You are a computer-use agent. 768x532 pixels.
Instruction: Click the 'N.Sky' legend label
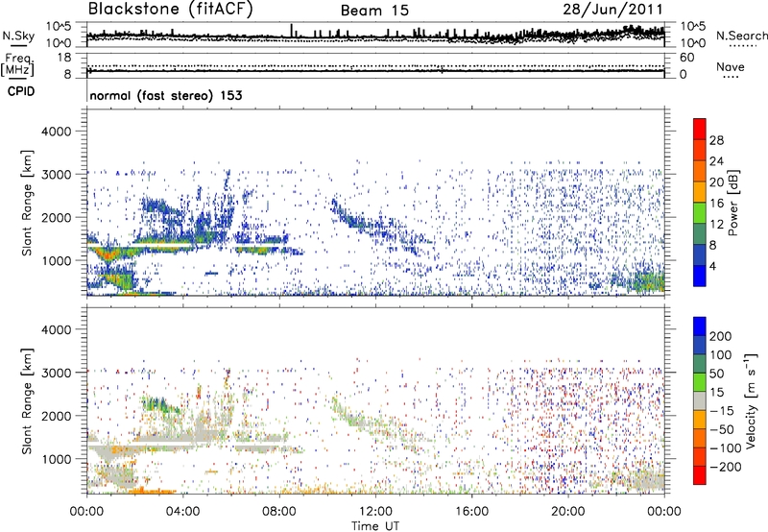tap(18, 36)
